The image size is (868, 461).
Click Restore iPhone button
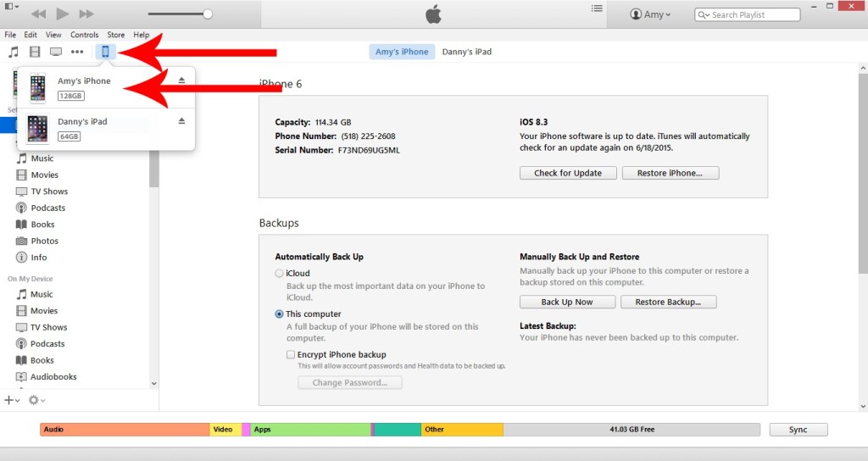pos(670,173)
